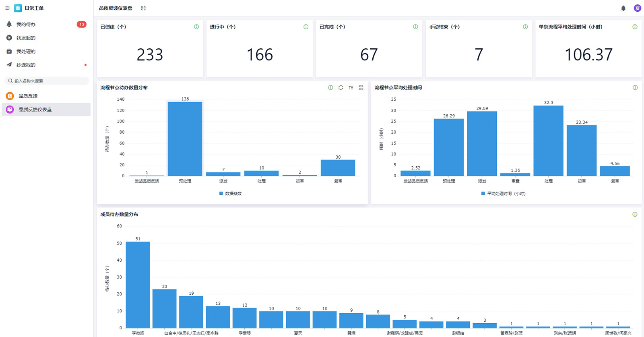
Task: Expand dashboard to fullscreen beside the title
Action: 143,8
